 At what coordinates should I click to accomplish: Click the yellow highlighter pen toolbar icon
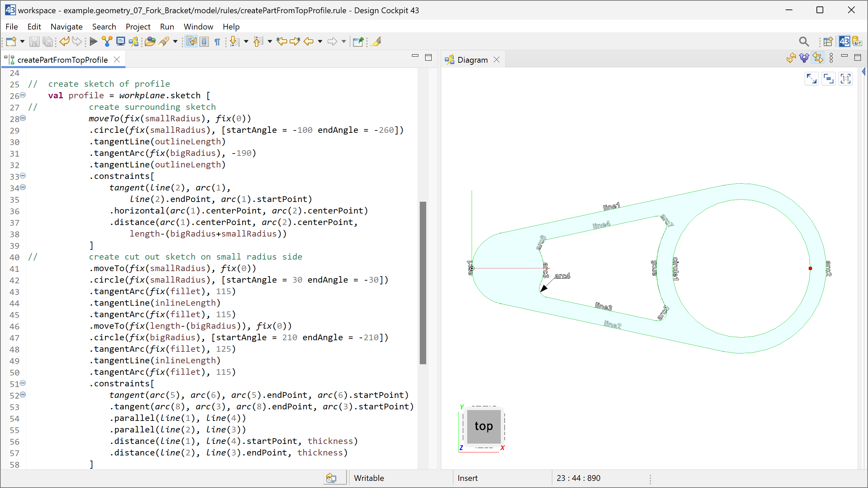click(376, 41)
